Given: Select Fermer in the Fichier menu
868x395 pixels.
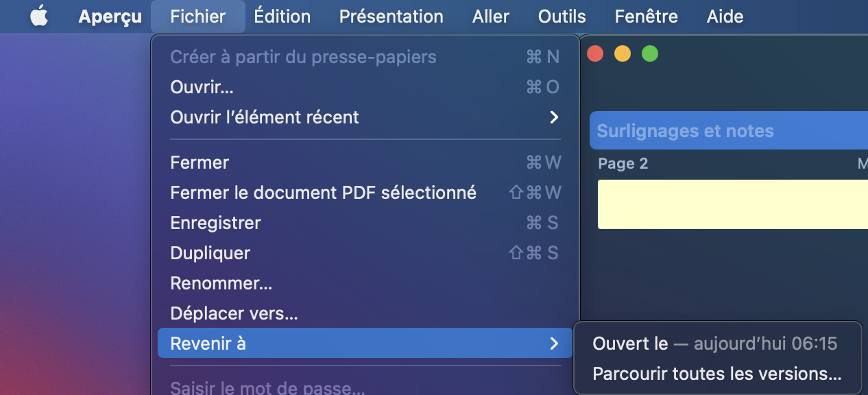Looking at the screenshot, I should (x=200, y=163).
